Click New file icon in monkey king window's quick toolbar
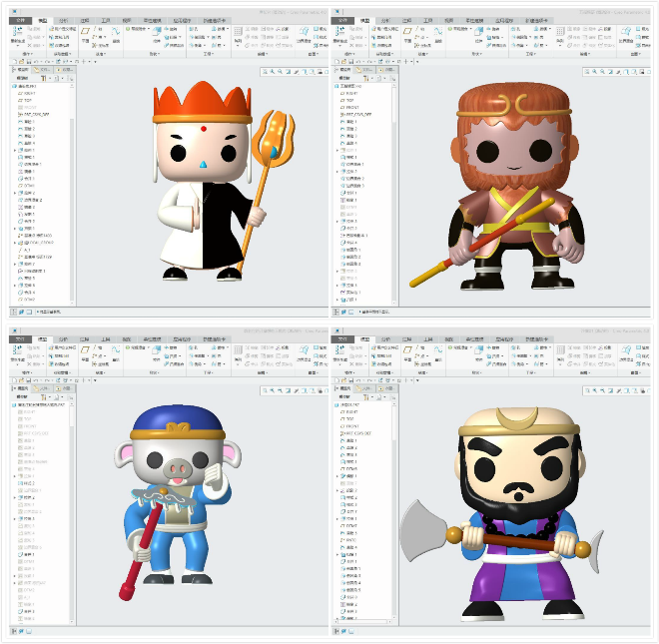659x644 pixels. coord(337,61)
